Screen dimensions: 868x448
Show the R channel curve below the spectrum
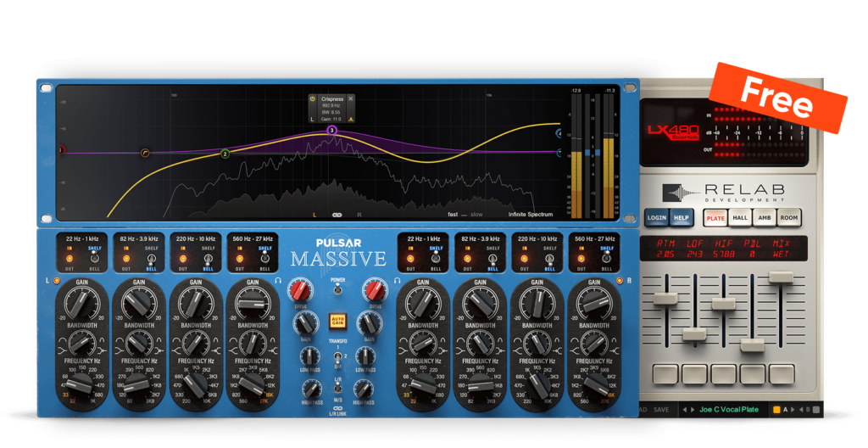(x=359, y=215)
